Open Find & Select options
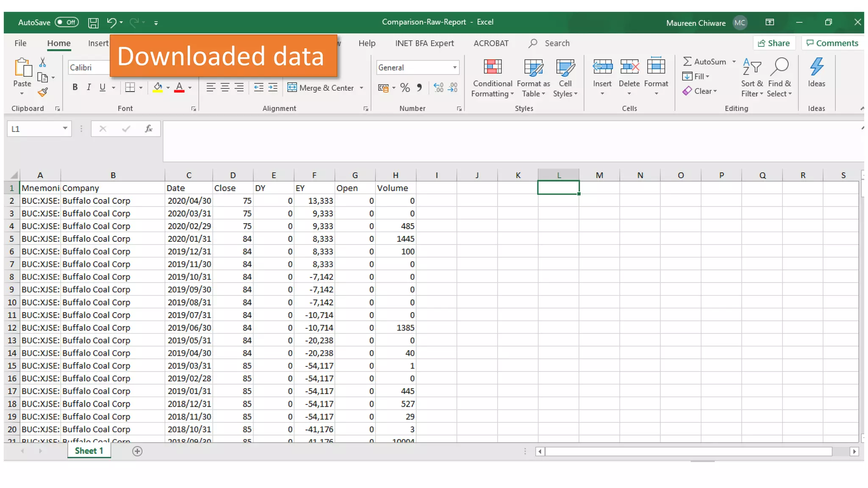 point(779,78)
